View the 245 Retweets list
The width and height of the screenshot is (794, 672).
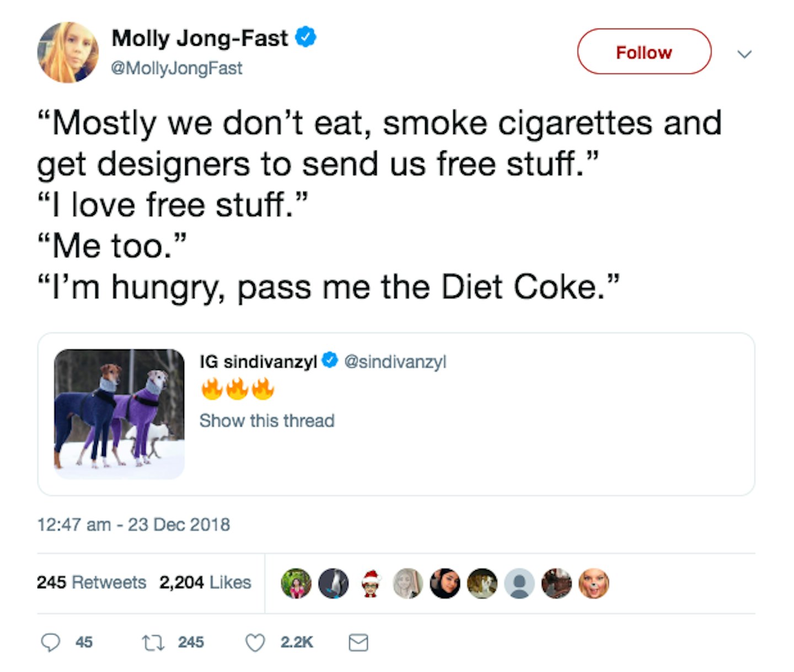click(x=92, y=582)
